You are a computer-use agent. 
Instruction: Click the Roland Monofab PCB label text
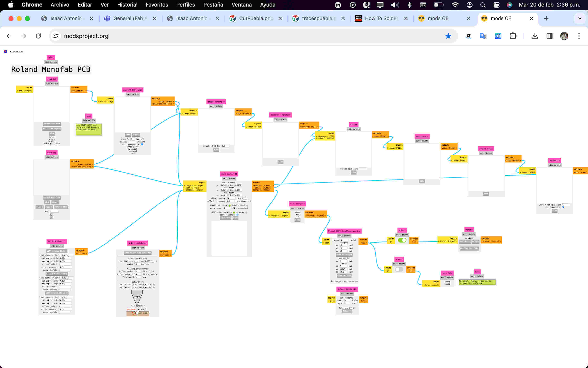click(51, 69)
